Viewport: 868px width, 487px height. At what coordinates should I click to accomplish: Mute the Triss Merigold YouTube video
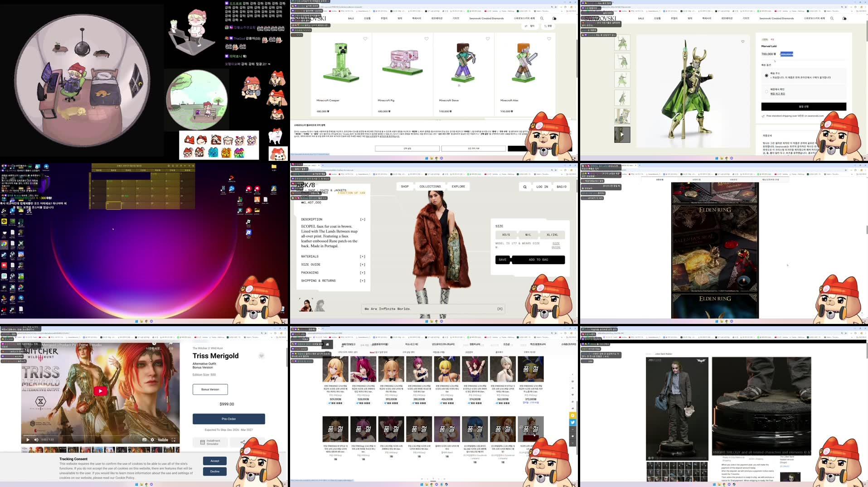[36, 440]
